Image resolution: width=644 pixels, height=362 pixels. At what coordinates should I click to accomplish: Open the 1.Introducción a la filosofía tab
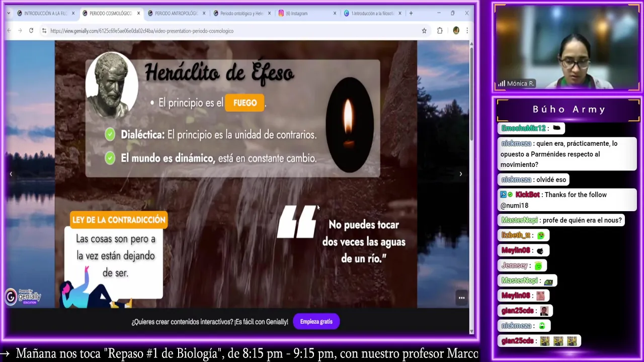click(x=368, y=13)
